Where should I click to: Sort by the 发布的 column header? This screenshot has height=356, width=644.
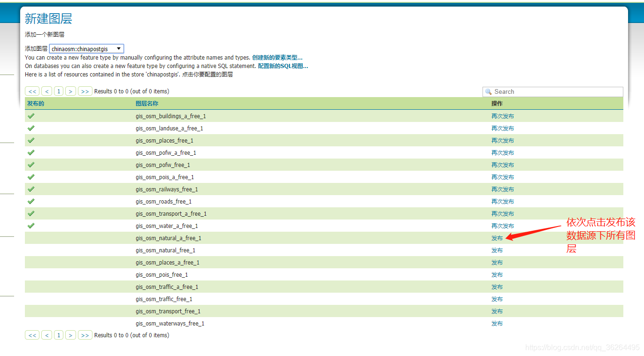coord(36,104)
